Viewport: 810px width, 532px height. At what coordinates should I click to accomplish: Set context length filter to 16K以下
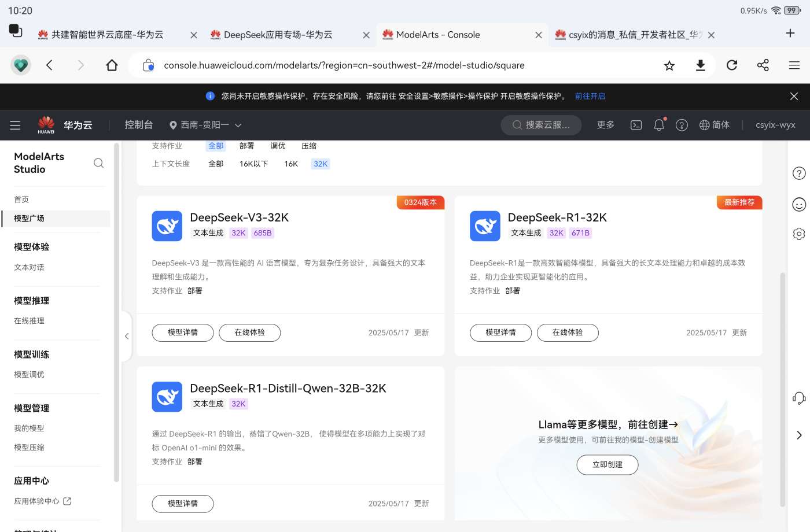[x=254, y=164]
